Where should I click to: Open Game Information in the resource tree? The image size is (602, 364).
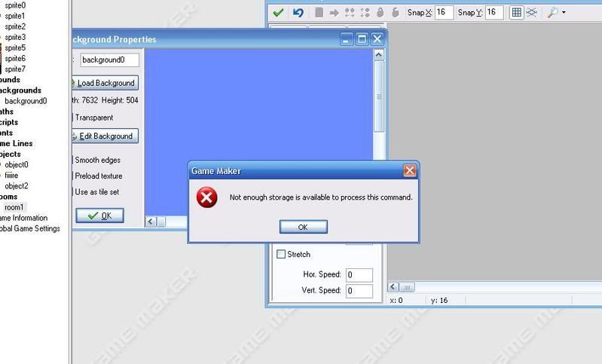24,218
